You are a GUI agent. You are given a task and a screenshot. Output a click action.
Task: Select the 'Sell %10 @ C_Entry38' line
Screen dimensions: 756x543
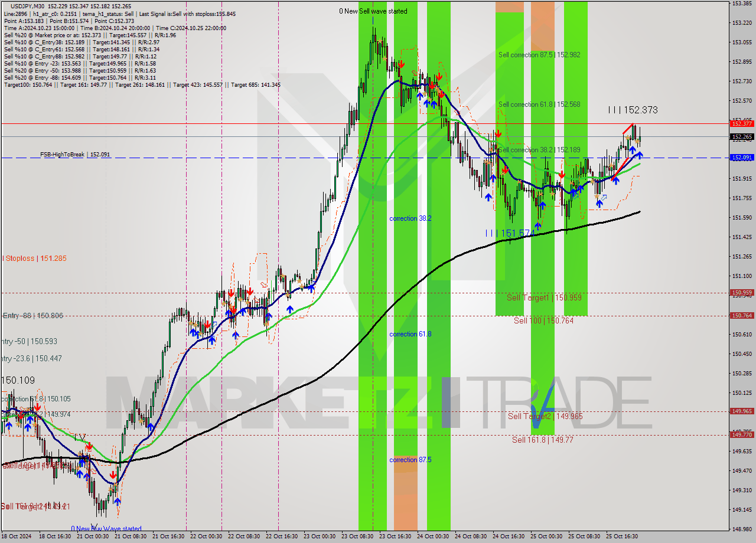82,42
